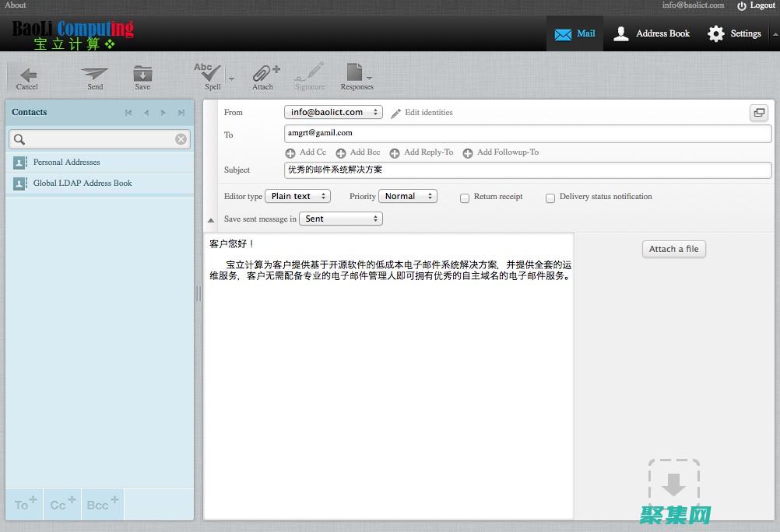780x532 pixels.
Task: Click the Attach paperclip icon
Action: pyautogui.click(x=263, y=75)
